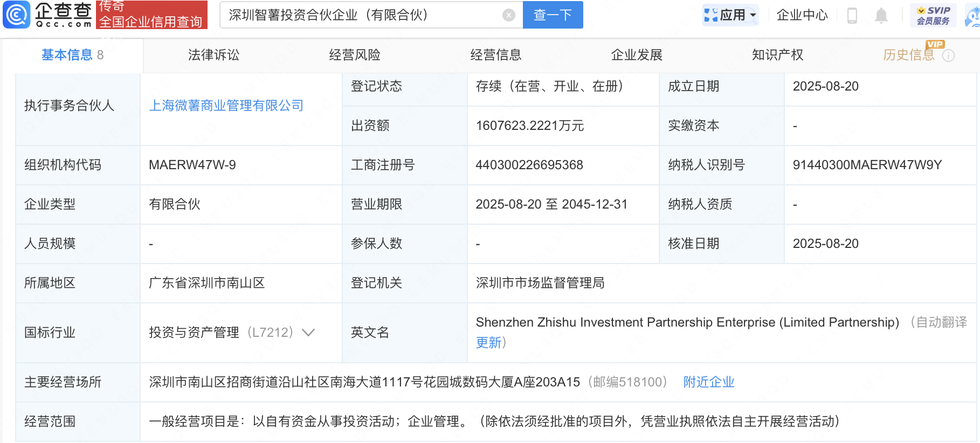Click the 经营范围 description text
980x443 pixels.
click(x=494, y=421)
